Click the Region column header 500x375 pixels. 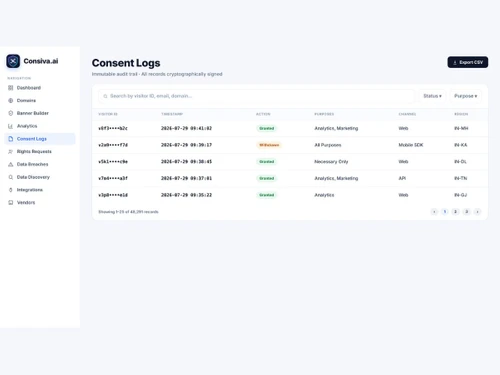[461, 114]
